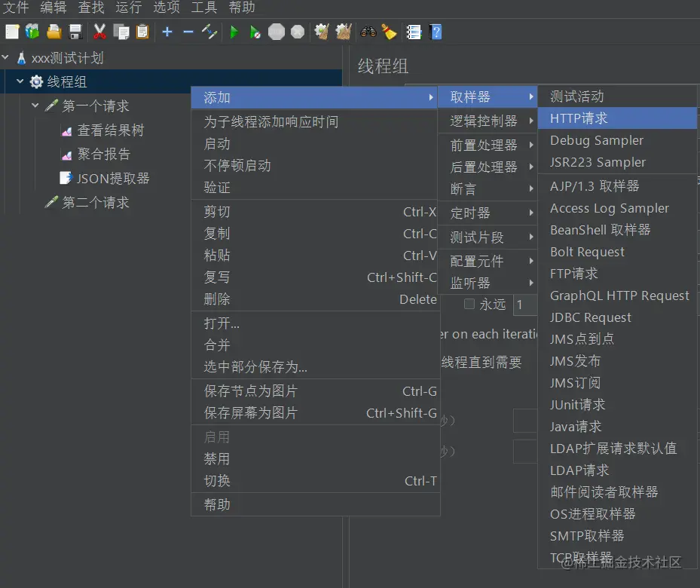
Task: Choose JDBC Request entry
Action: pyautogui.click(x=617, y=317)
